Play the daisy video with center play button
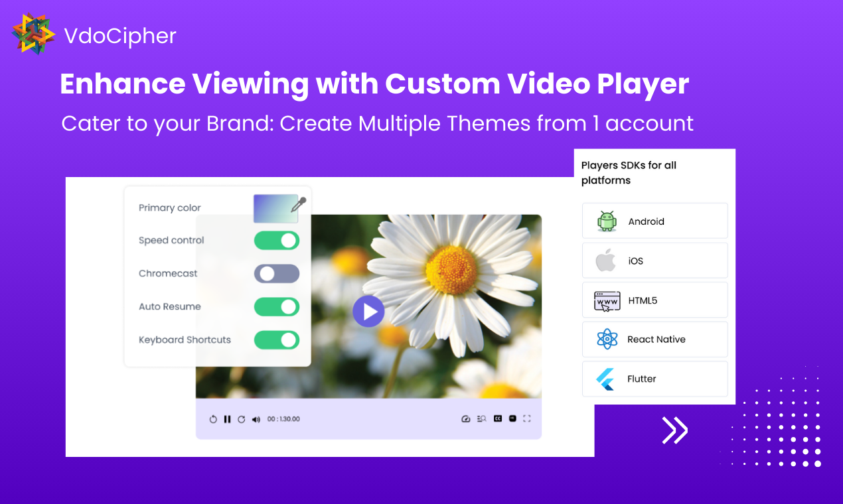The width and height of the screenshot is (843, 504). tap(368, 311)
